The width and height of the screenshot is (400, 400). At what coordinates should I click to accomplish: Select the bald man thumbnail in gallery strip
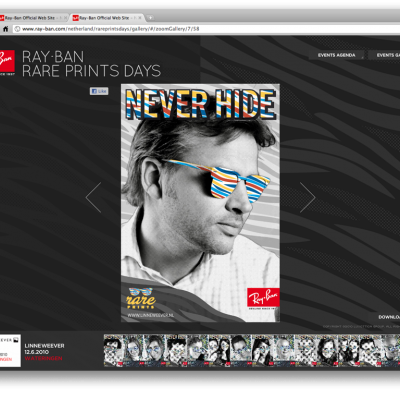pos(284,351)
